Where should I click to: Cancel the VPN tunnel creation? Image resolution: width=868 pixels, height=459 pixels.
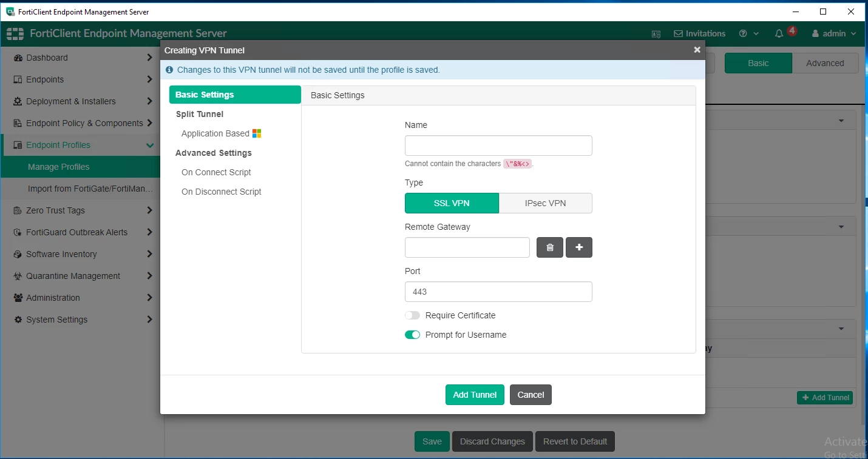tap(531, 395)
